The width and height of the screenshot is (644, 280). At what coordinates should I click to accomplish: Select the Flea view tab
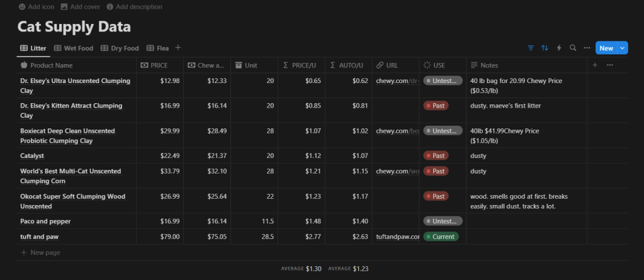157,48
